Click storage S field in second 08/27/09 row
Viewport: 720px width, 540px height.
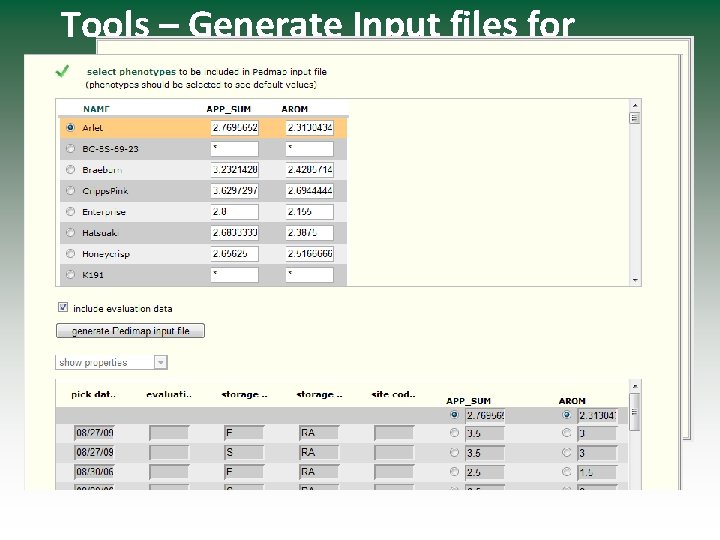click(x=244, y=453)
